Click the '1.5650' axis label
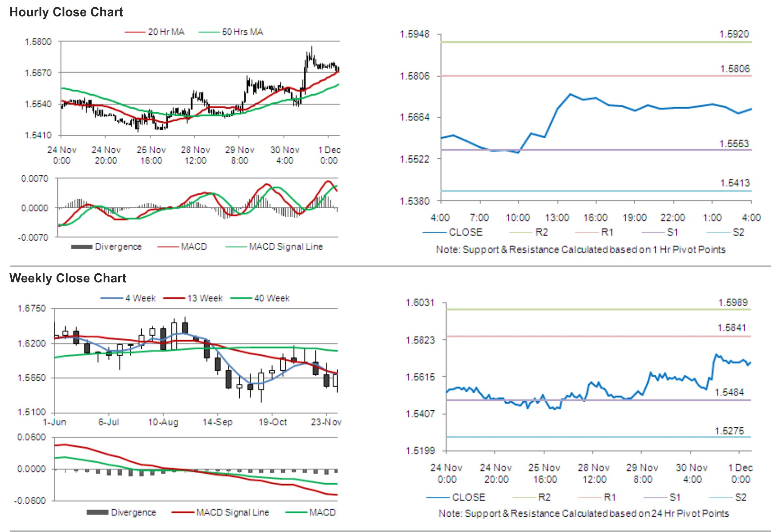This screenshot has height=532, width=771. 31,378
